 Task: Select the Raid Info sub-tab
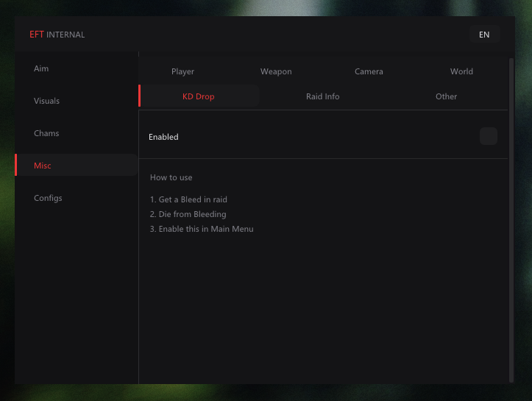pyautogui.click(x=323, y=96)
